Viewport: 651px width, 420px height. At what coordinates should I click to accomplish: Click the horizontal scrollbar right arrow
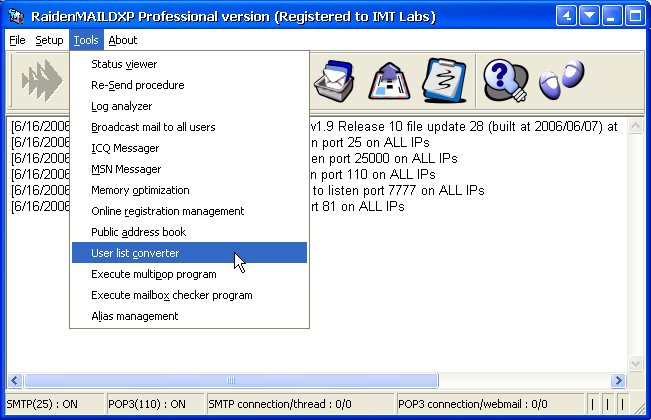click(619, 381)
